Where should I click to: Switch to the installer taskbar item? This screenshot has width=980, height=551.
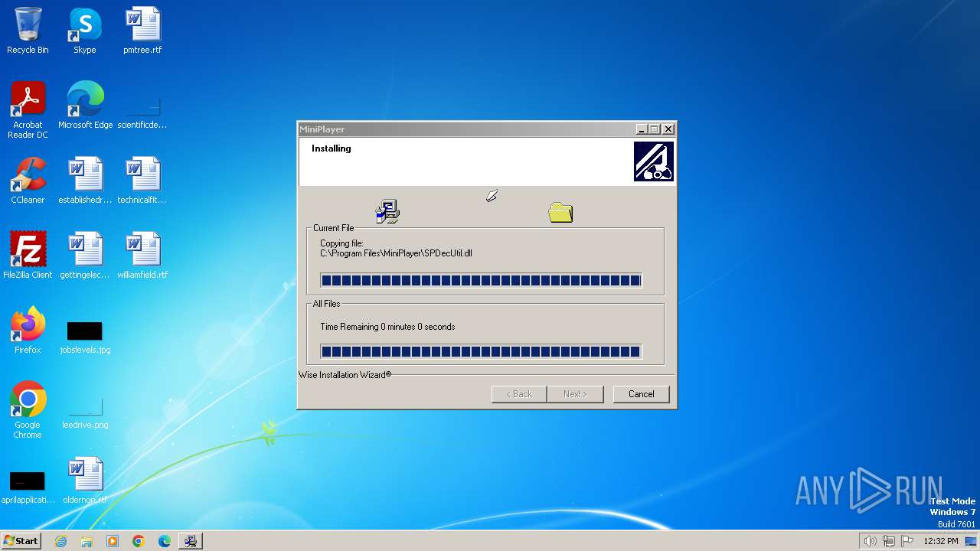click(x=191, y=541)
